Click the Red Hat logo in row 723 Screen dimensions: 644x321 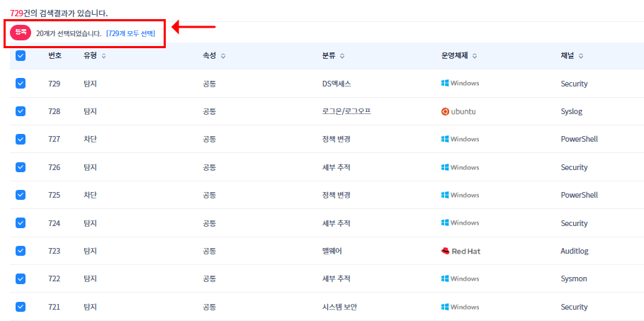point(445,251)
